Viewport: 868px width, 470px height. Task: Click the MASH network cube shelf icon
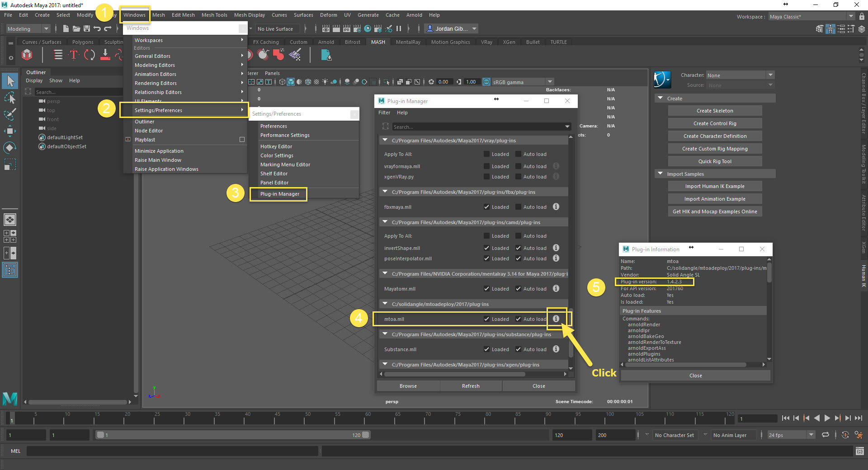[x=27, y=55]
